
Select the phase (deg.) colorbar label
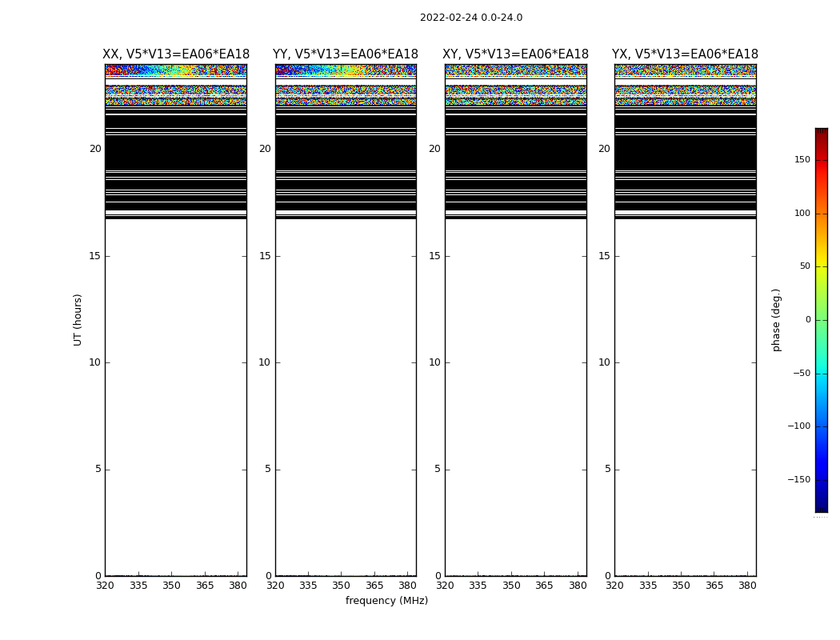pyautogui.click(x=776, y=319)
